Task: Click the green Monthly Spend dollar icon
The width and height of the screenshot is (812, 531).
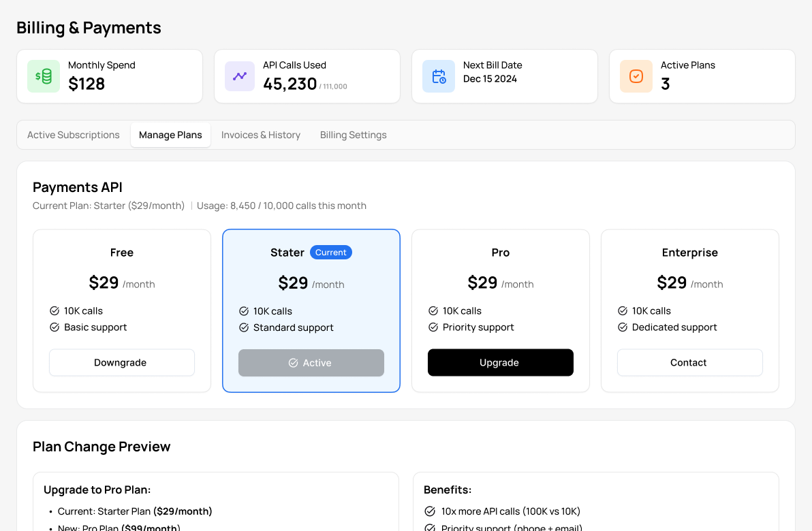Action: coord(44,76)
